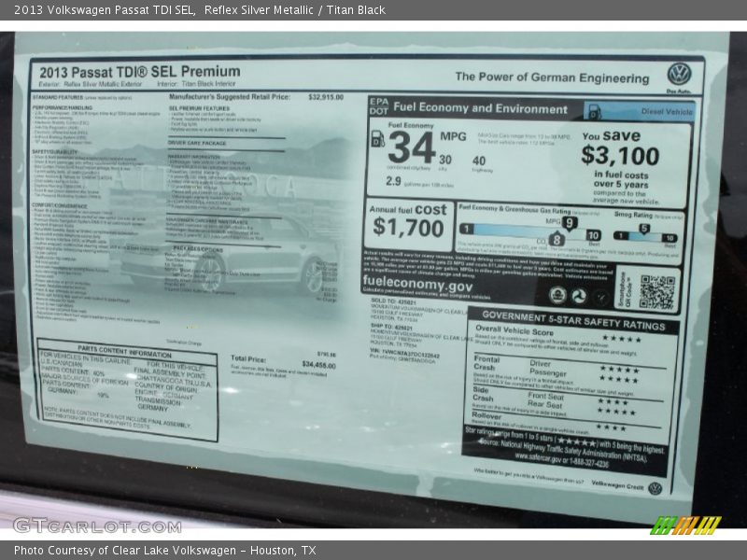This screenshot has height=560, width=747.
Task: Click the Smog Rating marker showing 5
Action: click(x=644, y=229)
